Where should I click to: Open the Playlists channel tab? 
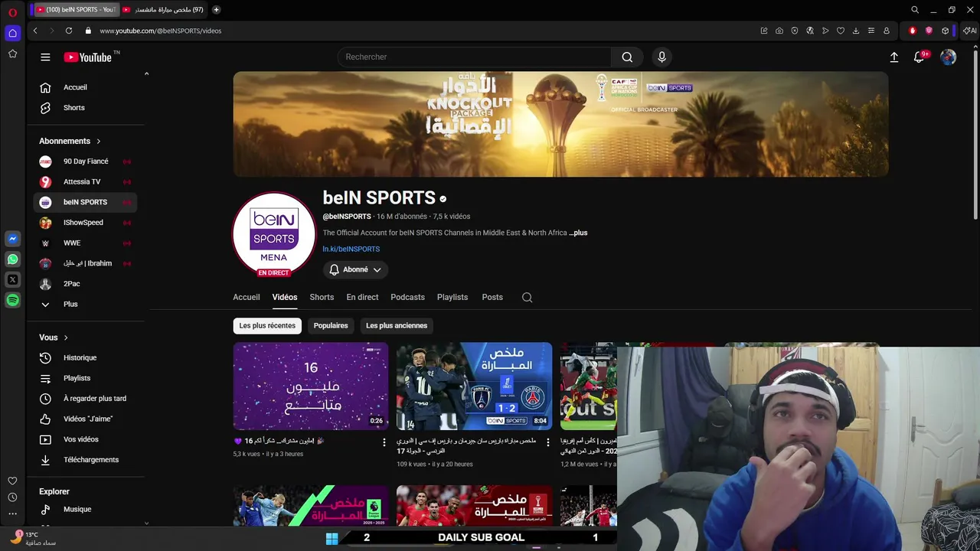pyautogui.click(x=452, y=297)
